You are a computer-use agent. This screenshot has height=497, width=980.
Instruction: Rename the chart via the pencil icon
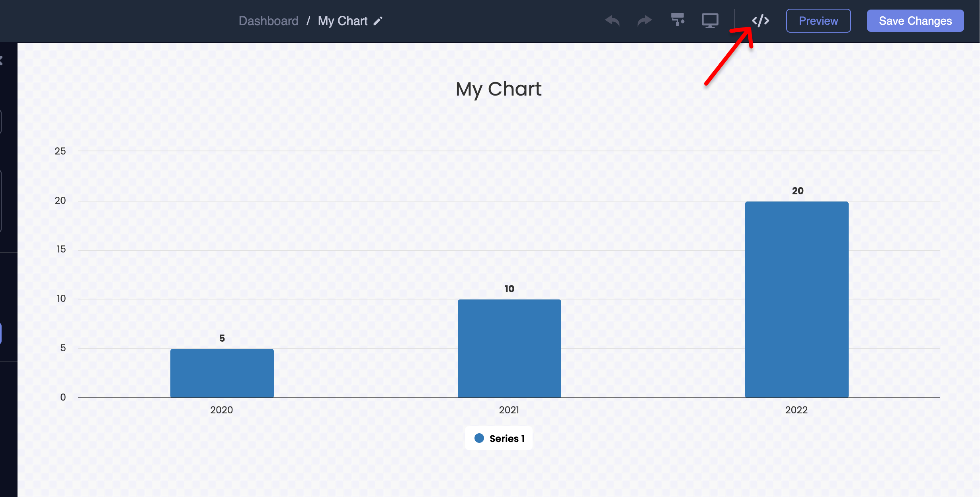(x=378, y=21)
